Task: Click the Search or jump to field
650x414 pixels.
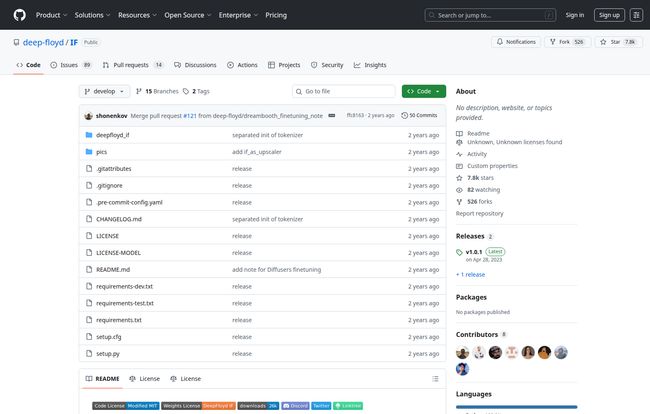Action: [x=490, y=15]
